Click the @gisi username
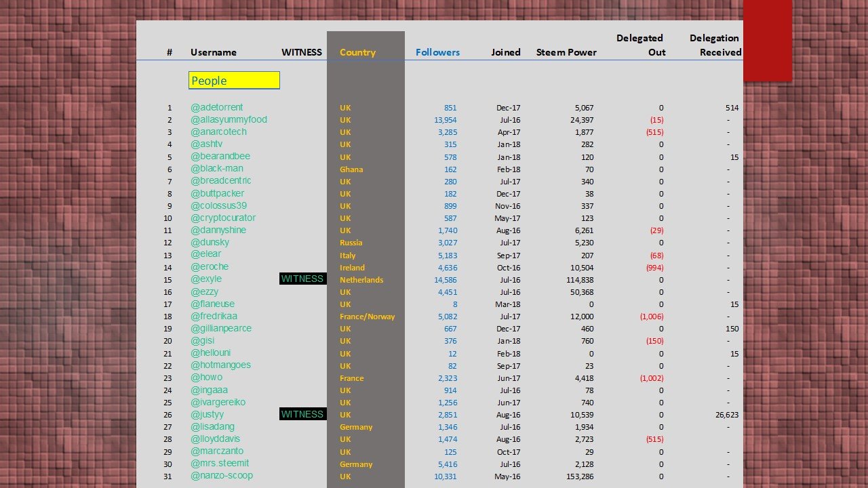Screen dimensions: 868x488 (x=202, y=340)
